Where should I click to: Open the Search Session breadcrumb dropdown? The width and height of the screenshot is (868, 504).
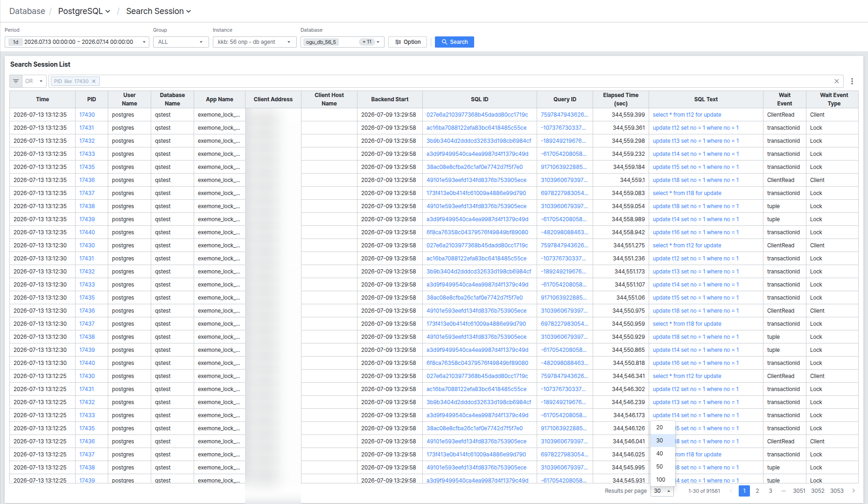tap(159, 11)
